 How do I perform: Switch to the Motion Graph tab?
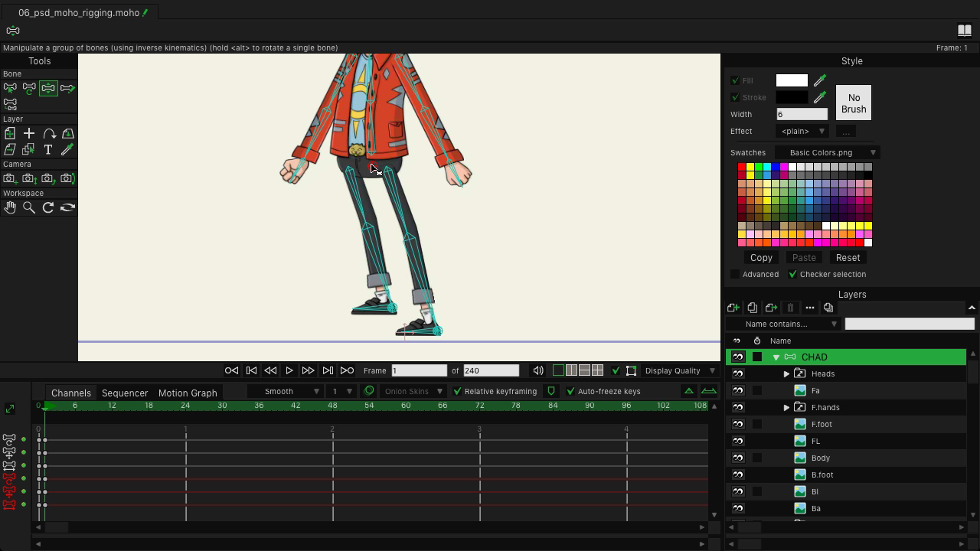(188, 393)
